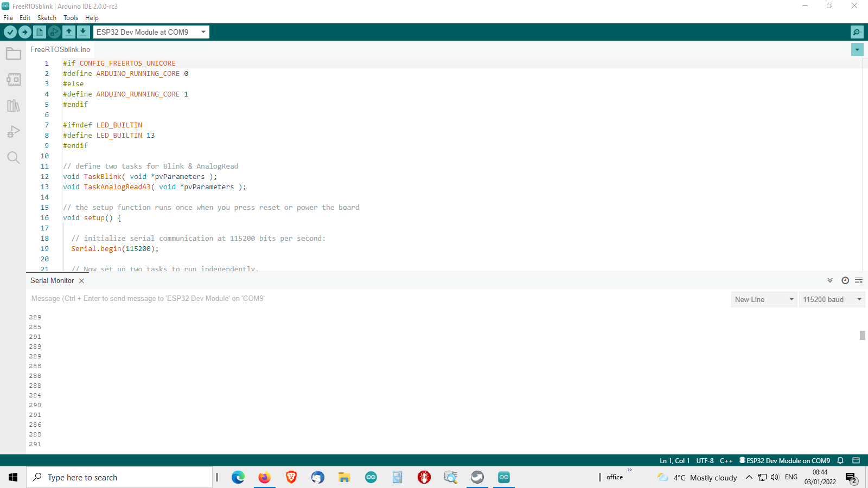This screenshot has height=488, width=868.
Task: Open the New Line line-ending dropdown
Action: point(764,299)
